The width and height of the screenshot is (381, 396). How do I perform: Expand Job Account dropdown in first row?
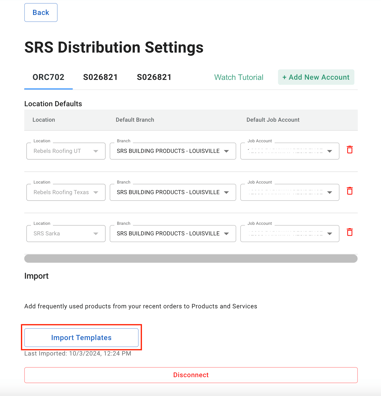coord(290,151)
